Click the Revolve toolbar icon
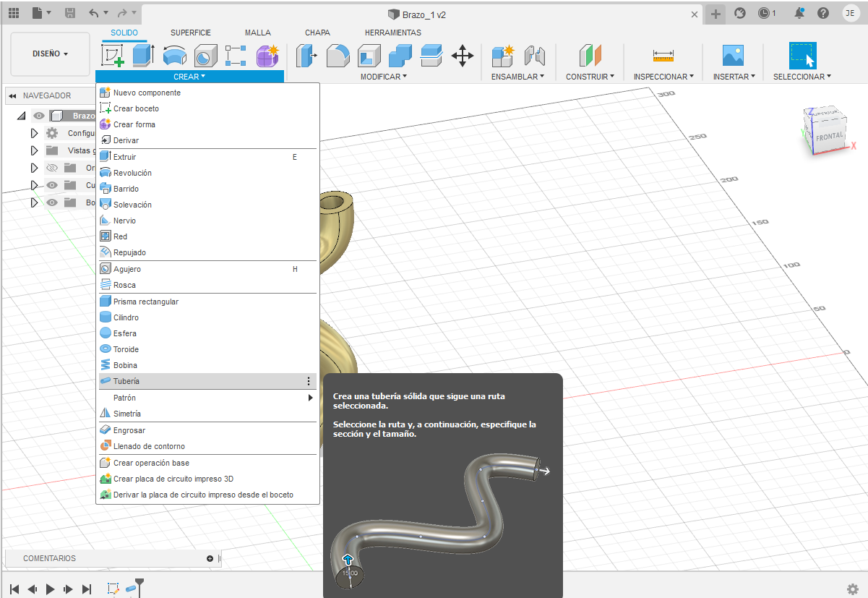868x598 pixels. tap(175, 56)
